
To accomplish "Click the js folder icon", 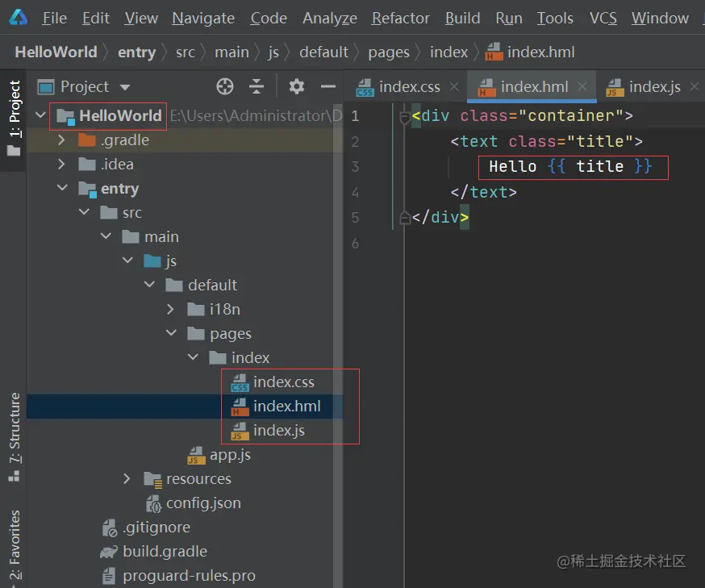I will [152, 261].
